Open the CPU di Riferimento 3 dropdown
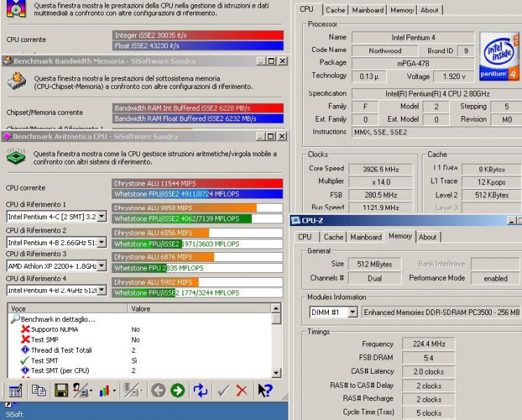The height and width of the screenshot is (420, 522). click(102, 266)
